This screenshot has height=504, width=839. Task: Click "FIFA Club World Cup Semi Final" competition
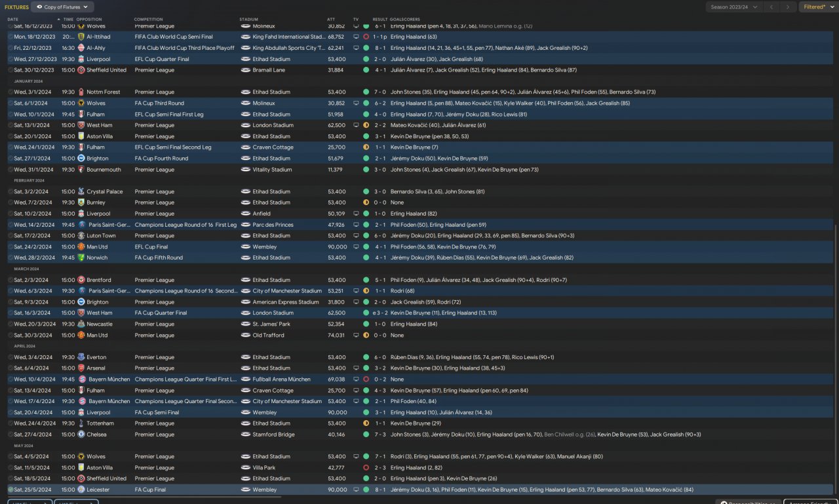coord(174,37)
